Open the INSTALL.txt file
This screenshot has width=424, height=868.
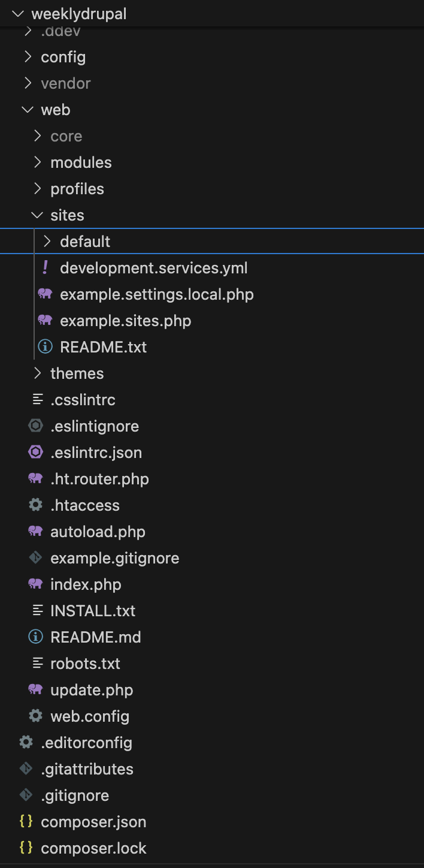[93, 611]
